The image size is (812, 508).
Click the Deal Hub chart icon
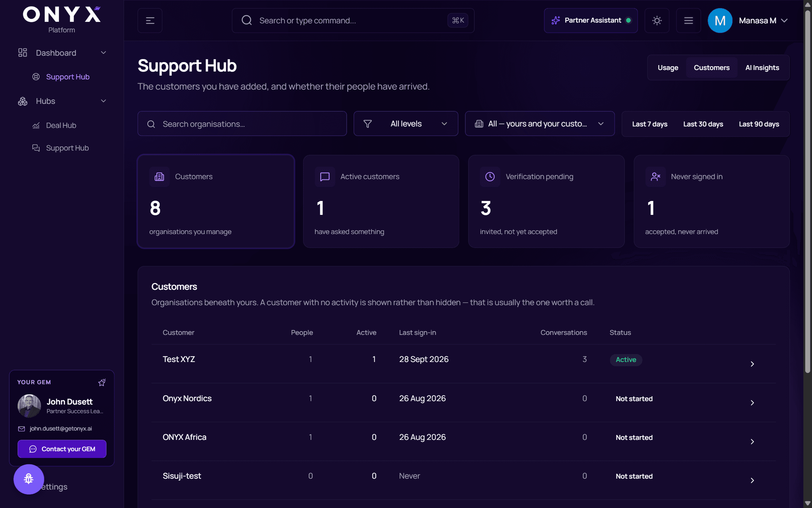coord(36,126)
